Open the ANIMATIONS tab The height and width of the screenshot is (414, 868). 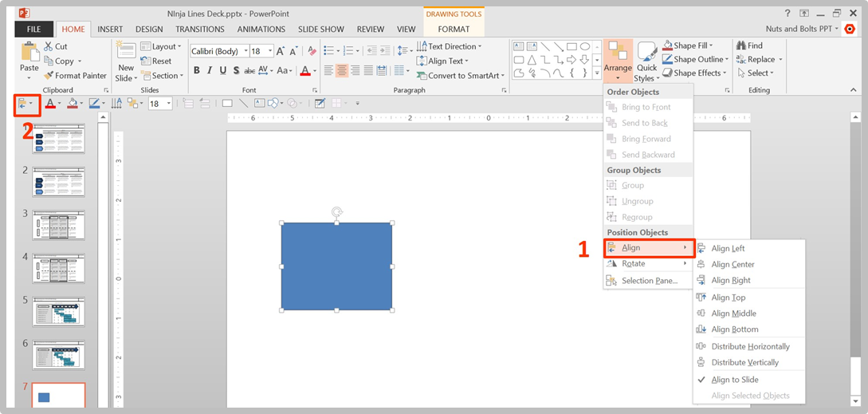pos(261,30)
